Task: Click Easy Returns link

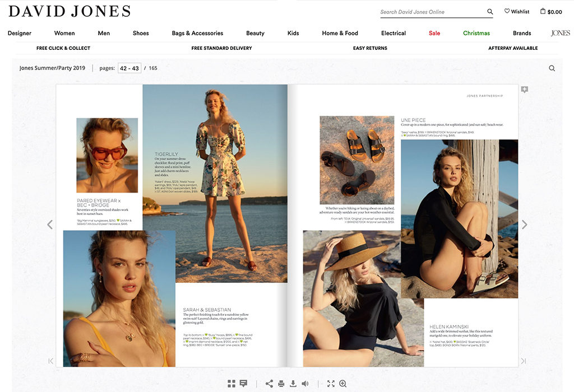Action: pos(370,48)
